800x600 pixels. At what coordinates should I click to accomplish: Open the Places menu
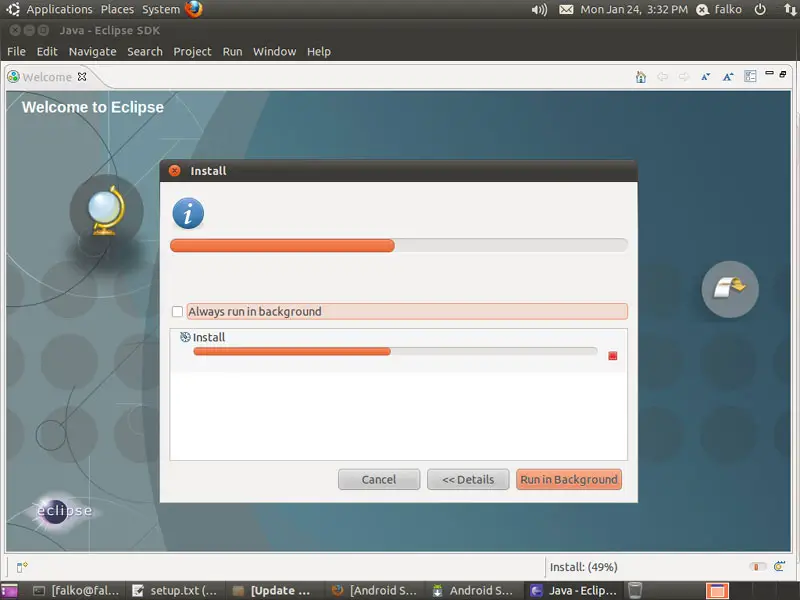click(x=117, y=9)
